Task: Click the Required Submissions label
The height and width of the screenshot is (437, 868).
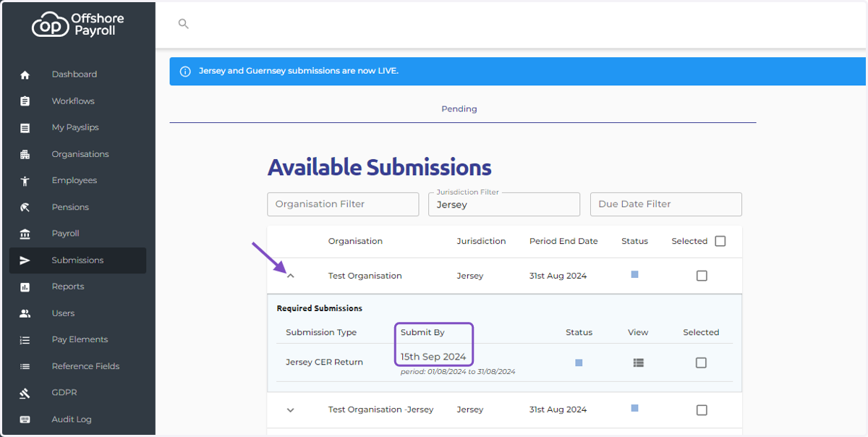Action: (319, 308)
